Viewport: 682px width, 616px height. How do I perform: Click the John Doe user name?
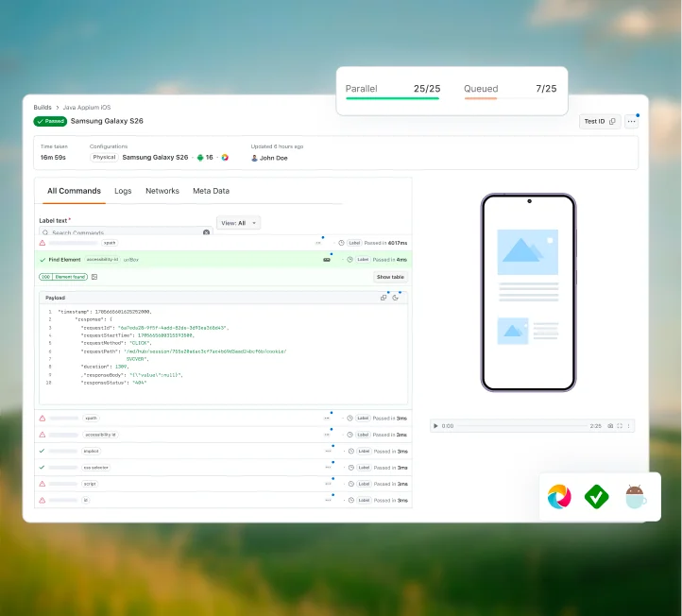[274, 158]
